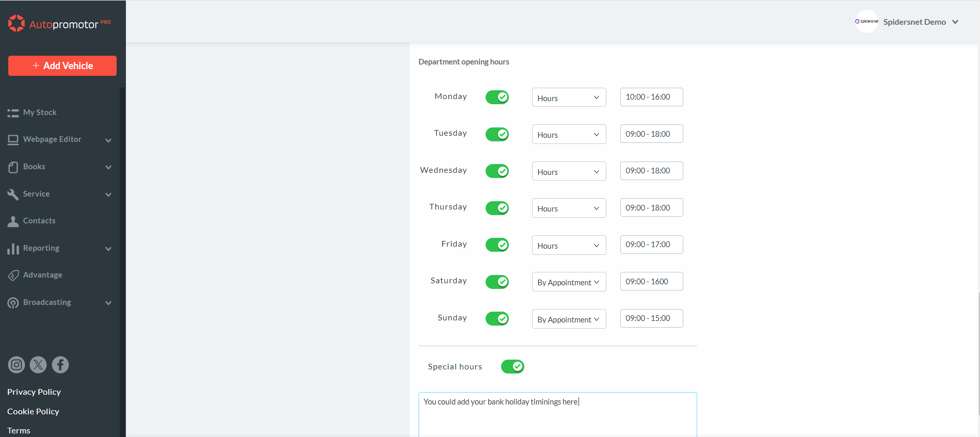Viewport: 980px width, 437px height.
Task: Click the Contacts person icon
Action: click(x=13, y=221)
